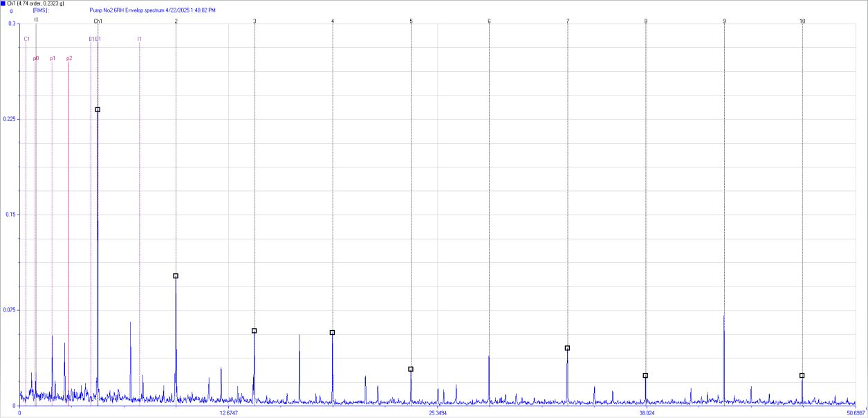
Task: Click the B1 fault frequency marker label
Action: 91,39
